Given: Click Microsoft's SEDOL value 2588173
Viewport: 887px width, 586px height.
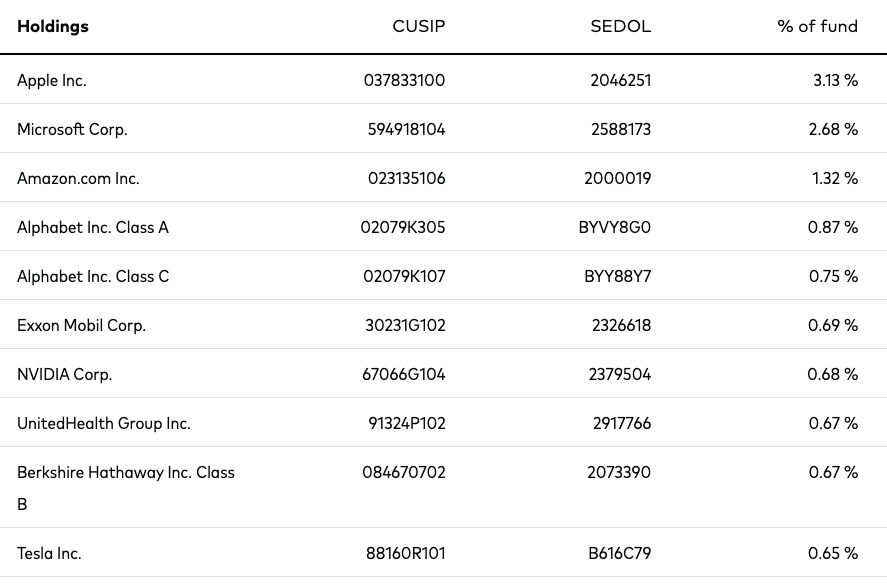Looking at the screenshot, I should 620,130.
